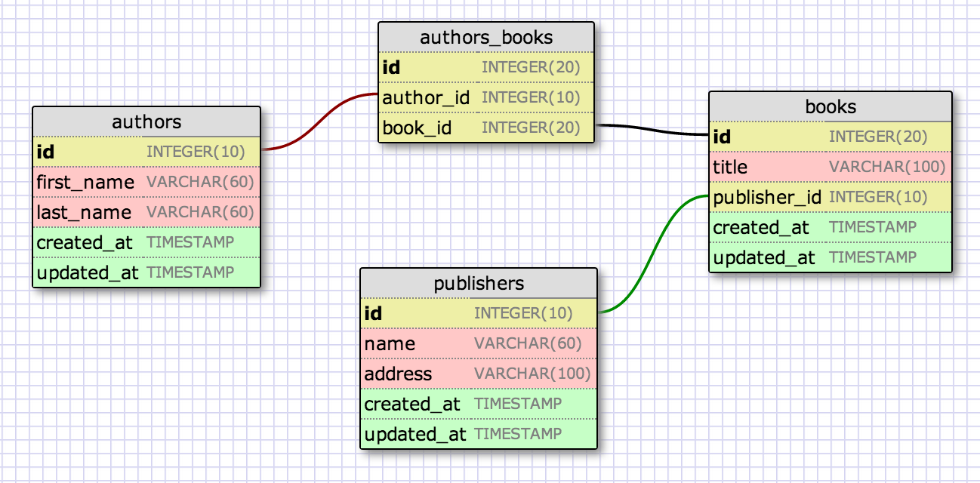Viewport: 980px width, 483px height.
Task: Click the publisher_id field in books
Action: click(767, 197)
